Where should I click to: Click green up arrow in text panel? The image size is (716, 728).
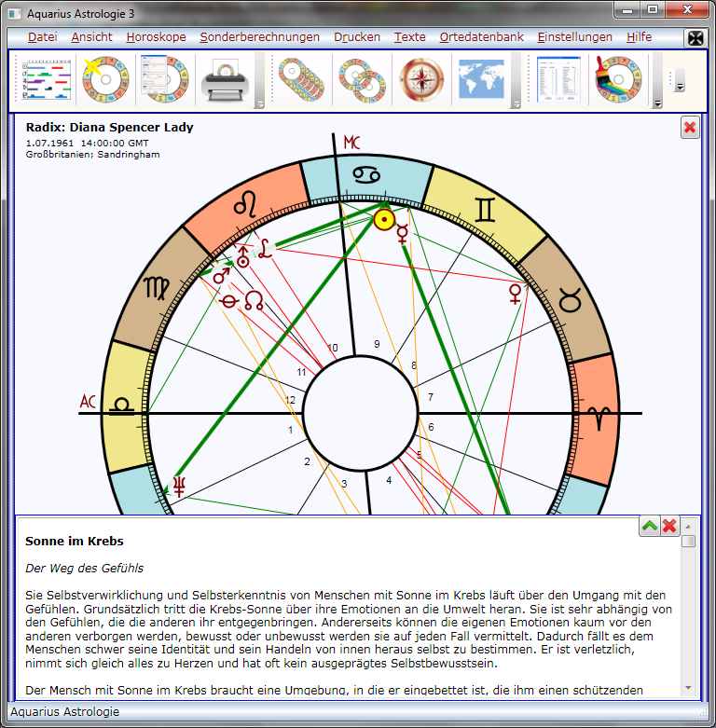click(649, 526)
